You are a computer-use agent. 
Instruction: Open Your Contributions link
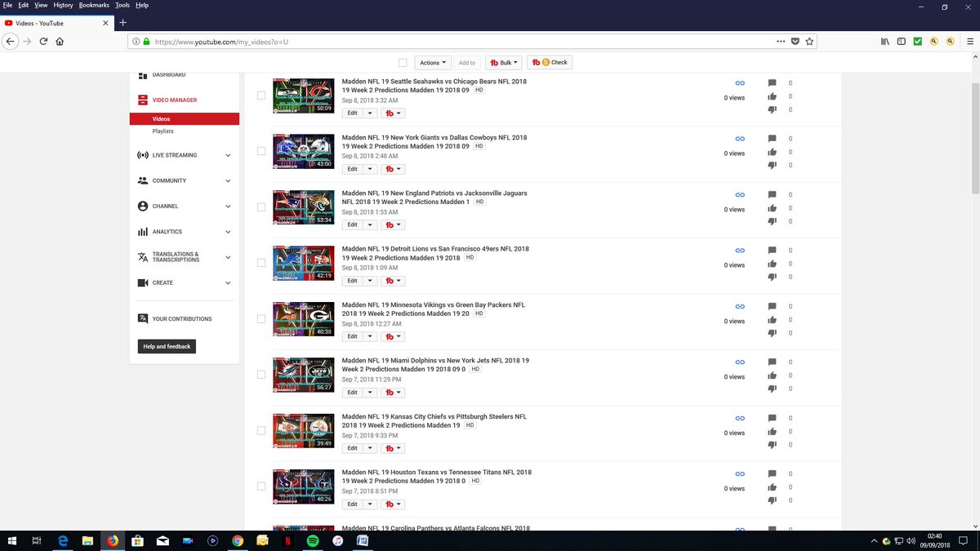coord(175,319)
